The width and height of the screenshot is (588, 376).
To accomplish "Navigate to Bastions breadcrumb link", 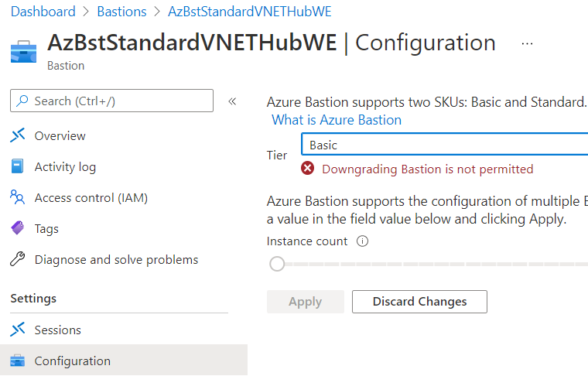I will coord(121,12).
